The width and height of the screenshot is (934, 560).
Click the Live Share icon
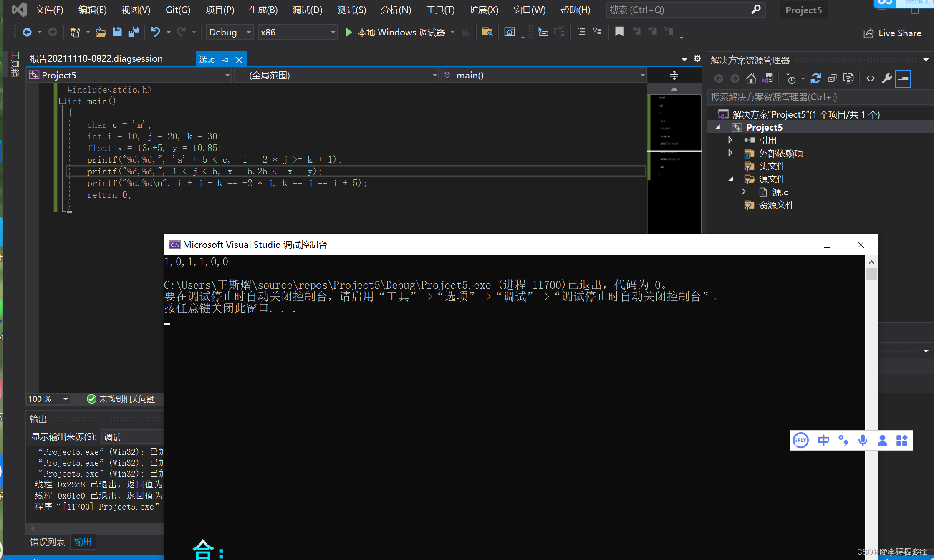[868, 33]
